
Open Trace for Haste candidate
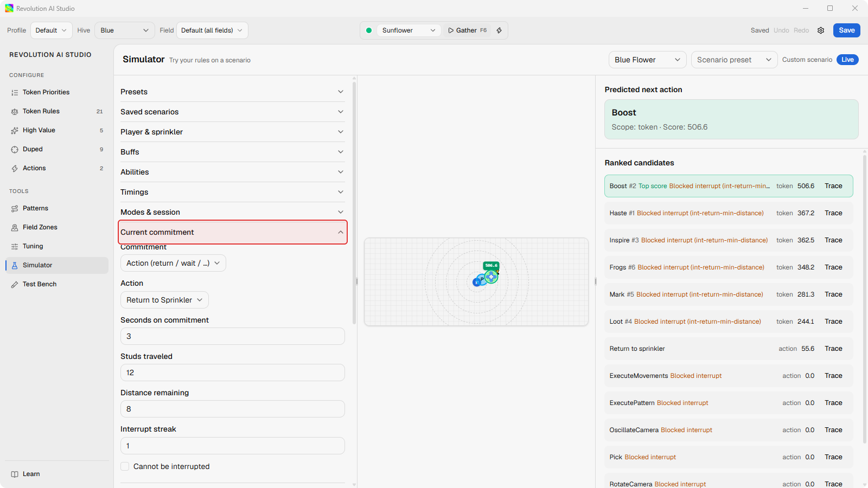pos(833,213)
